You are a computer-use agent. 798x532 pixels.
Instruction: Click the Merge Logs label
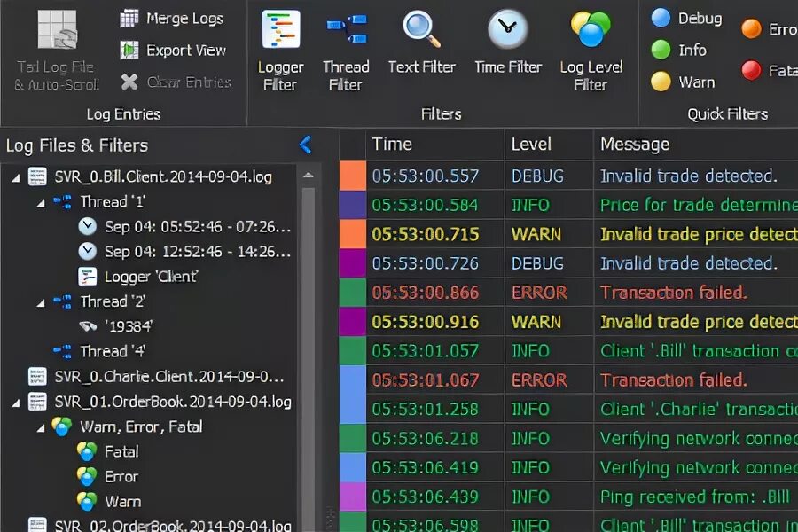(185, 19)
